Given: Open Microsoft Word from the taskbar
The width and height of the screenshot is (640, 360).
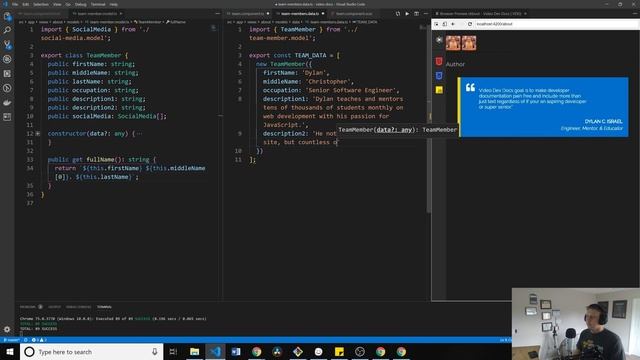Looking at the screenshot, I should click(236, 351).
